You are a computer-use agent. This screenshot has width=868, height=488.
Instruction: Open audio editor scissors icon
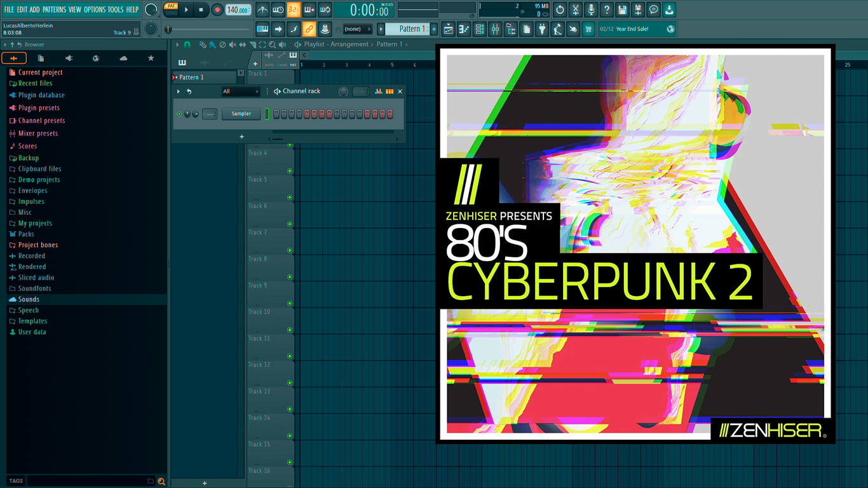(576, 10)
